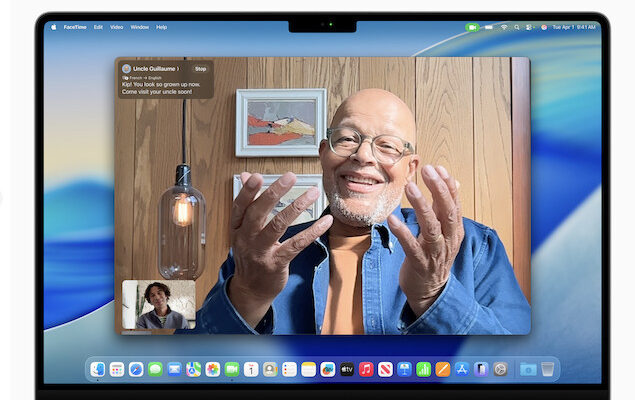Open the Edit menu

tap(98, 27)
